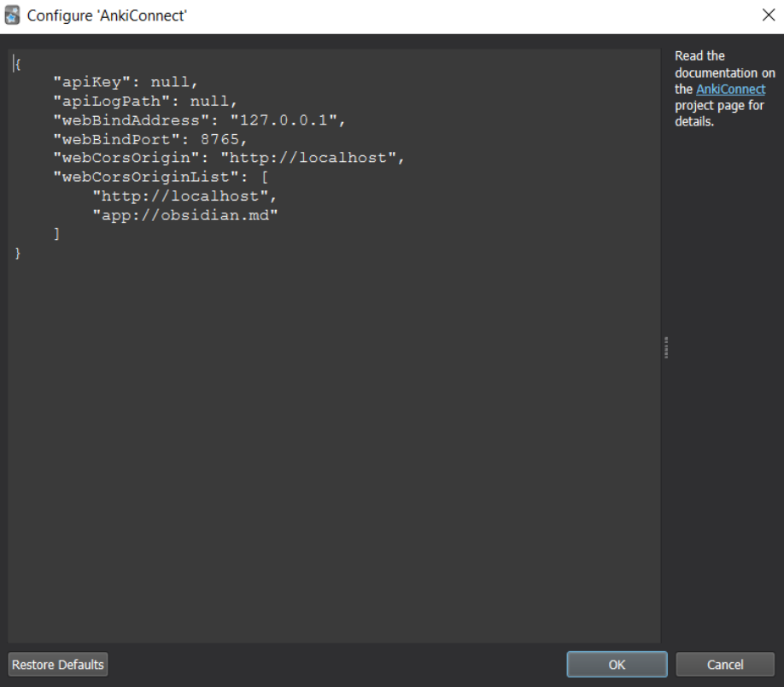Click the "webBindPort": 8765 line
This screenshot has width=784, height=687.
(150, 139)
